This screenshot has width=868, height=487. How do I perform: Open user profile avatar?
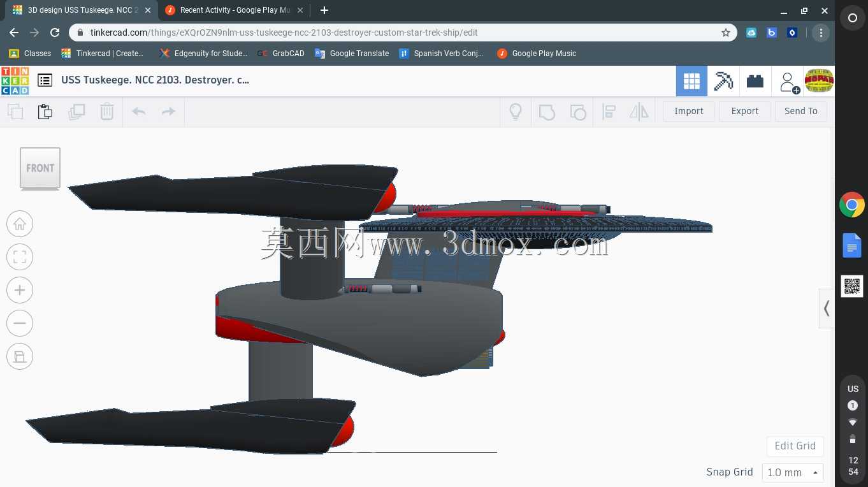819,81
